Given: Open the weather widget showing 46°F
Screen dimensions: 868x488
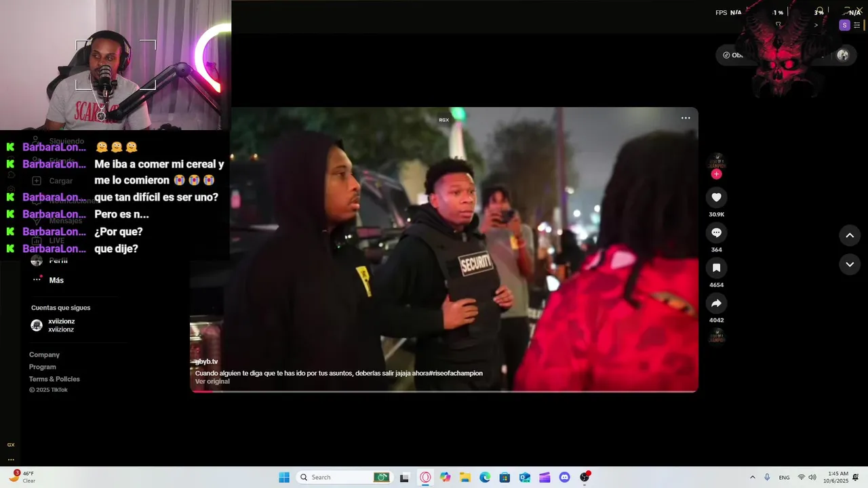Looking at the screenshot, I should [22, 477].
